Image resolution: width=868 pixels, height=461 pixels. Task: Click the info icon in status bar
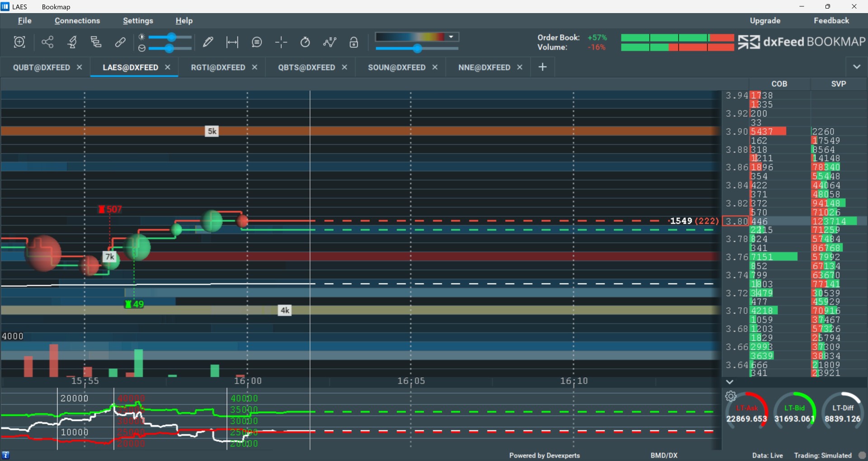click(x=6, y=455)
